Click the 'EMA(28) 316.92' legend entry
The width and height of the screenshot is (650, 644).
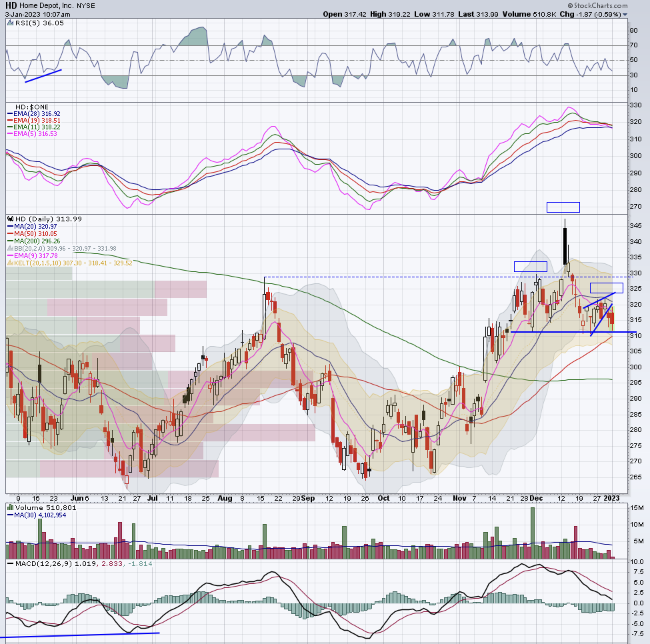coord(37,114)
